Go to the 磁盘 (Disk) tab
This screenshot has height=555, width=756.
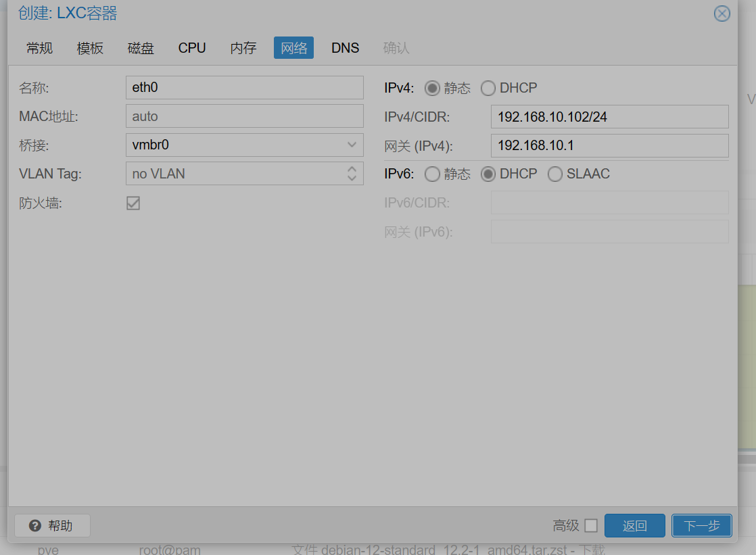141,48
